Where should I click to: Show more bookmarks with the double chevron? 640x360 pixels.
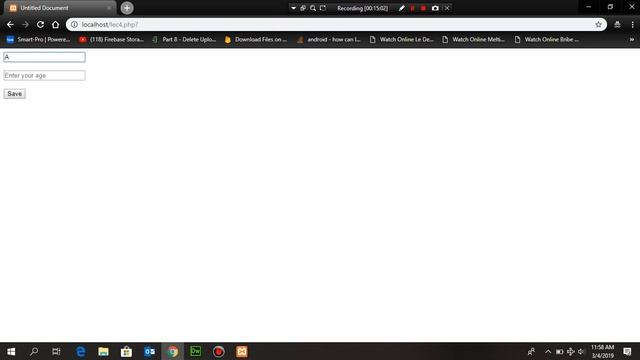pyautogui.click(x=631, y=40)
